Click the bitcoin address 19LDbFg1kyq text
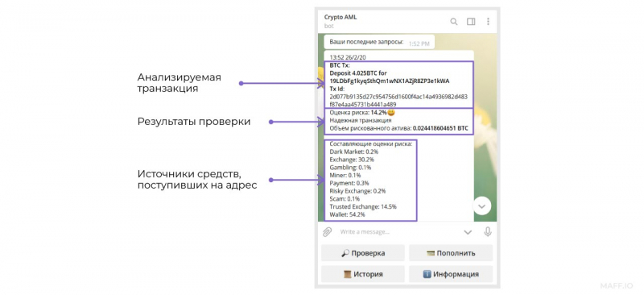The image size is (644, 295). 390,81
